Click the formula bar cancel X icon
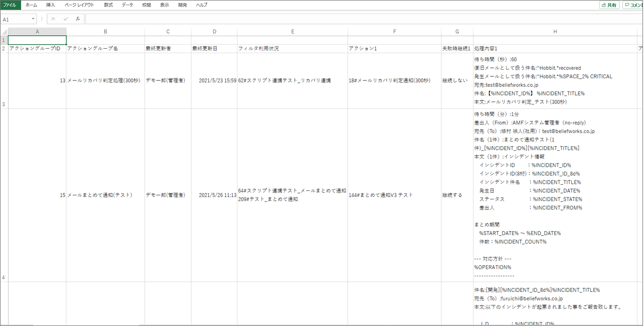The image size is (644, 326). click(x=53, y=19)
